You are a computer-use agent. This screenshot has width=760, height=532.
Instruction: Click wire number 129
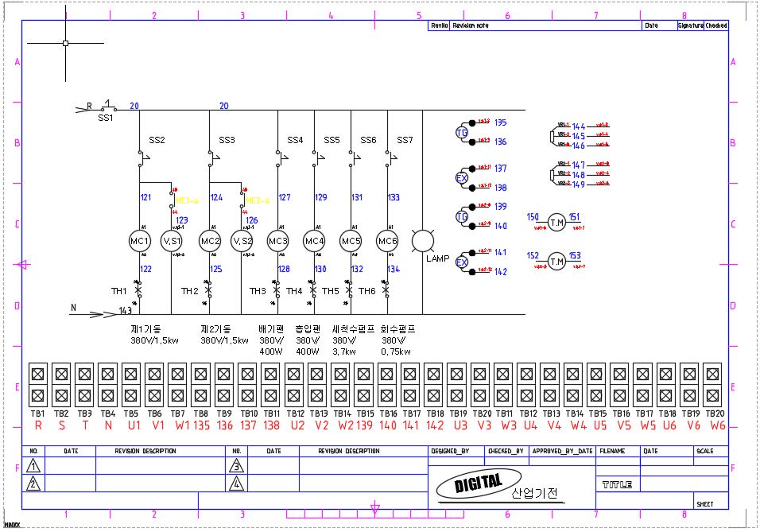coord(321,197)
